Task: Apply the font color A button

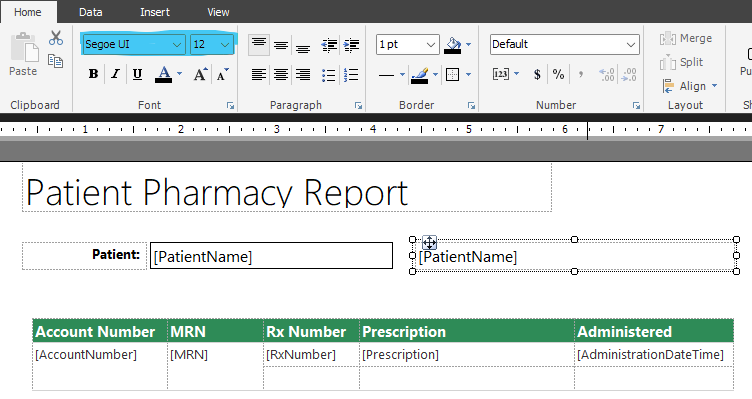Action: point(164,74)
